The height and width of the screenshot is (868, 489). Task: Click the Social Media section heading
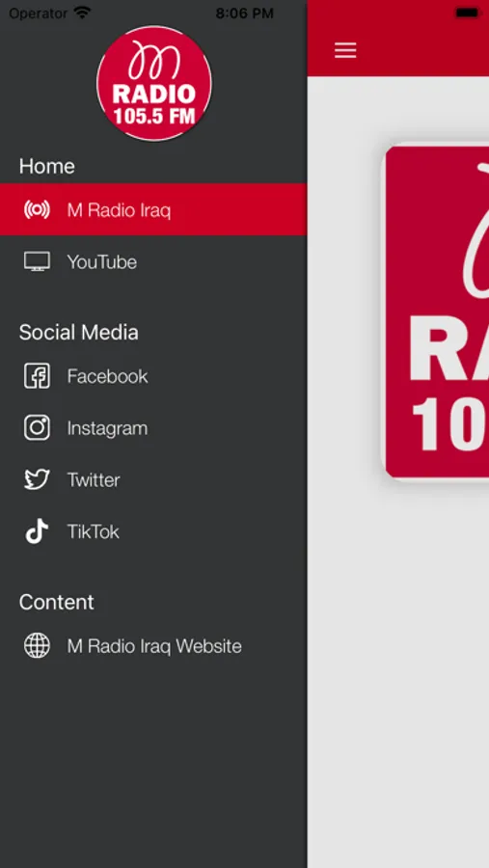tap(79, 332)
